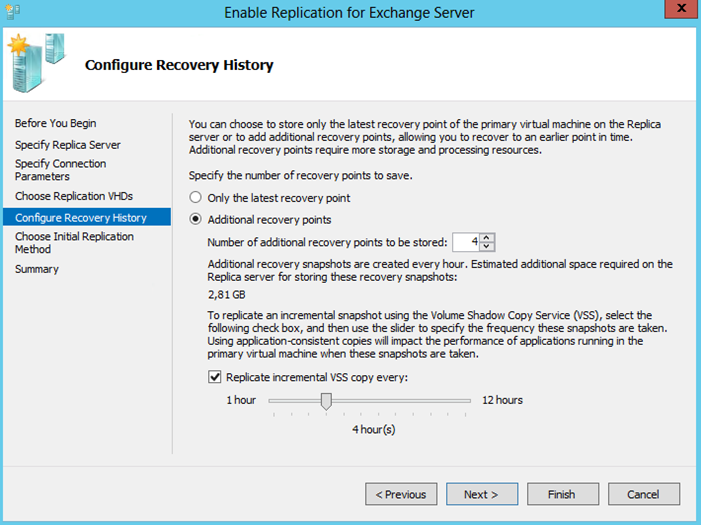Click the Finish button
The height and width of the screenshot is (525, 701).
pos(563,494)
